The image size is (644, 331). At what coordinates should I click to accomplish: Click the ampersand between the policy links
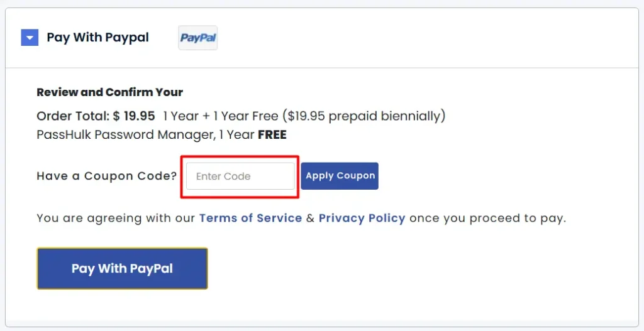(x=310, y=218)
